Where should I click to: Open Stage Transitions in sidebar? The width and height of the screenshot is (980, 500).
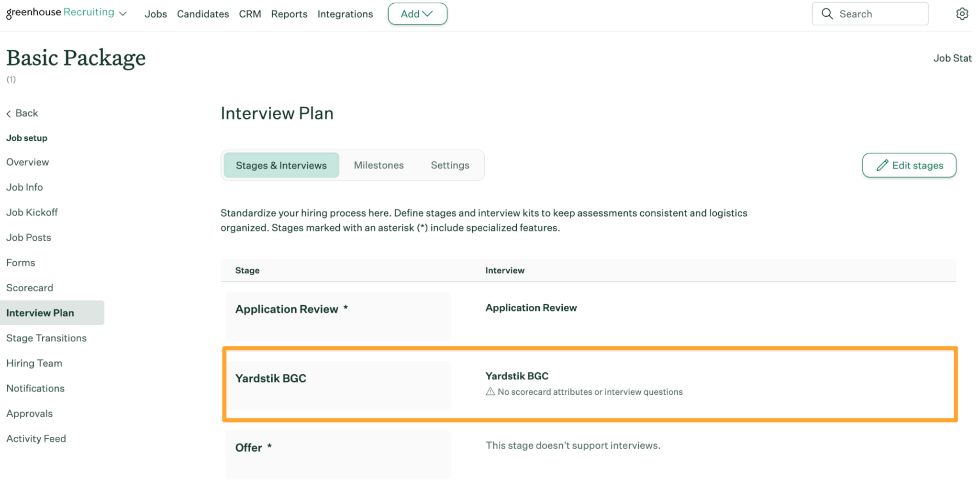[x=46, y=338]
